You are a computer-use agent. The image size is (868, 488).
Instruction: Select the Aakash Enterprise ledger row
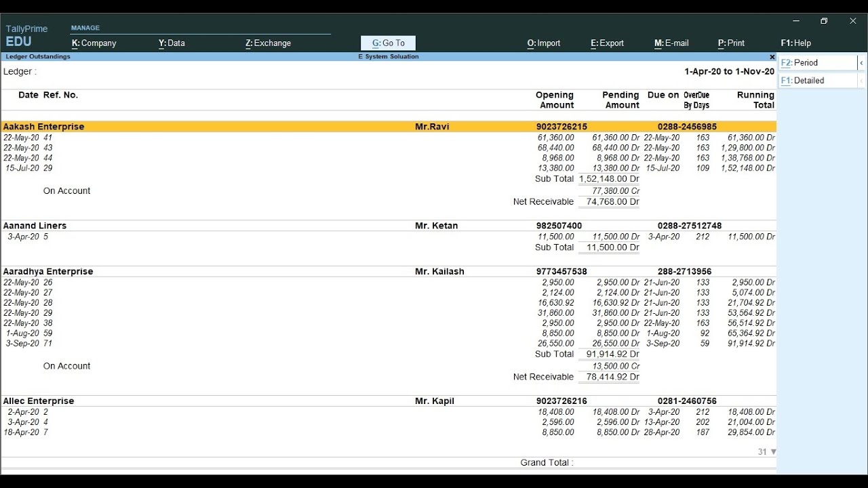(x=389, y=127)
